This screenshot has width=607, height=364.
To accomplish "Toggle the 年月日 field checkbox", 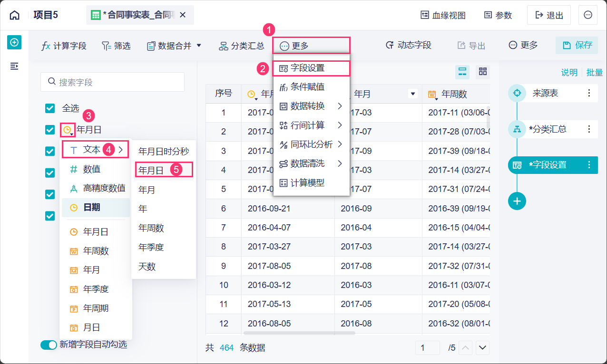I will pyautogui.click(x=50, y=130).
